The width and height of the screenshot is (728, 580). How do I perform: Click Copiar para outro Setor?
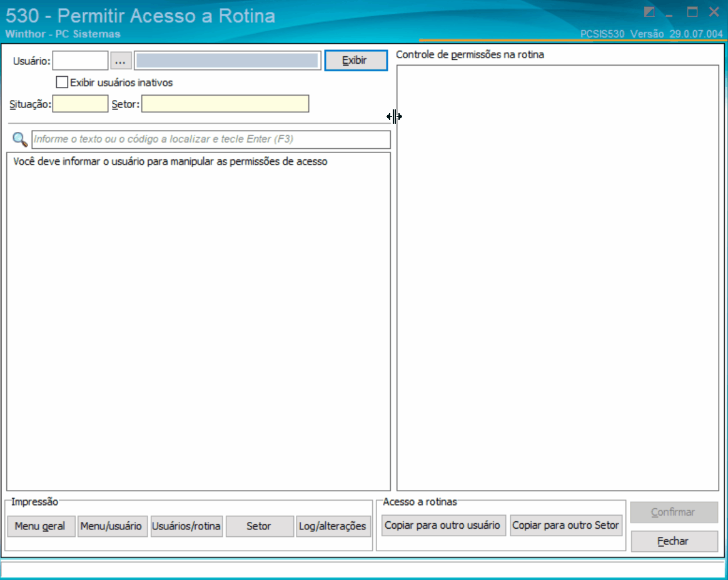566,525
